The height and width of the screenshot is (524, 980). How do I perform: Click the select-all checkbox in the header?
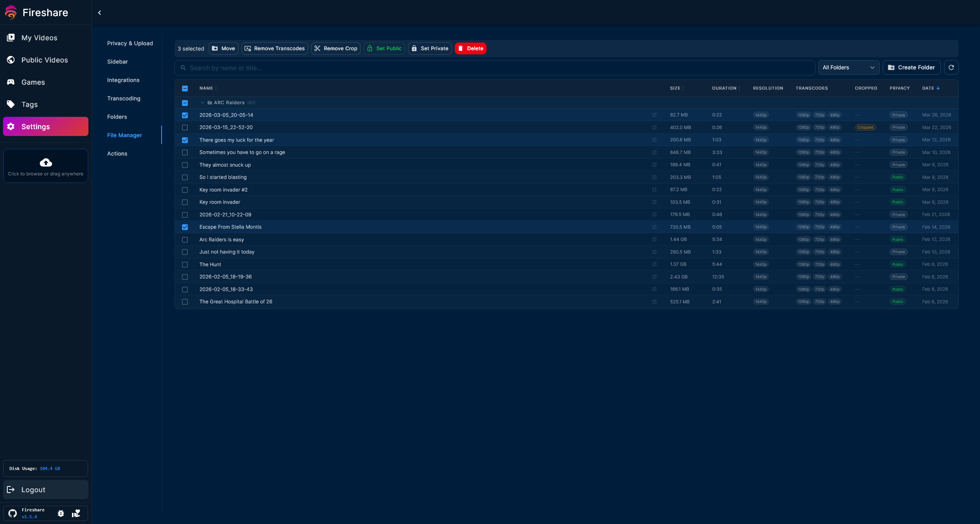pos(185,88)
